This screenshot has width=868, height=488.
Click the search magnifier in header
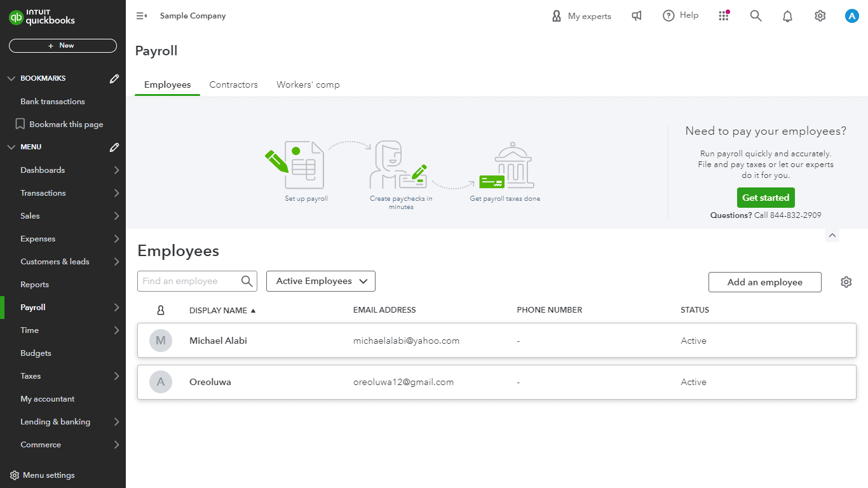[x=756, y=16]
